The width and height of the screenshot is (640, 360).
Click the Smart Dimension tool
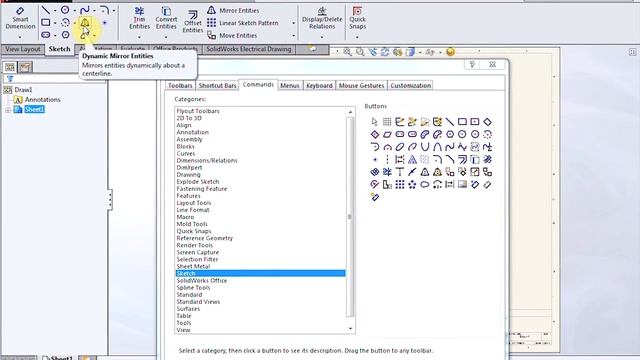point(20,19)
